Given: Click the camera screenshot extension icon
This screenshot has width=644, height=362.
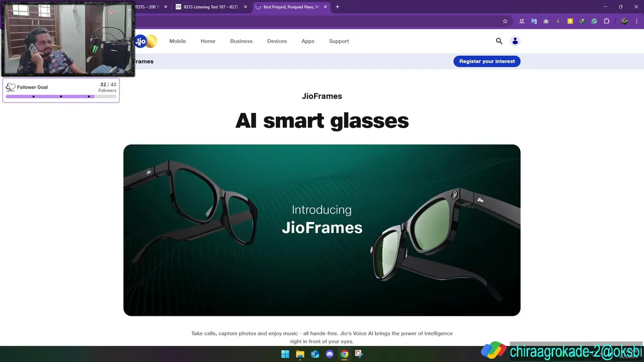Looking at the screenshot, I should pyautogui.click(x=546, y=21).
